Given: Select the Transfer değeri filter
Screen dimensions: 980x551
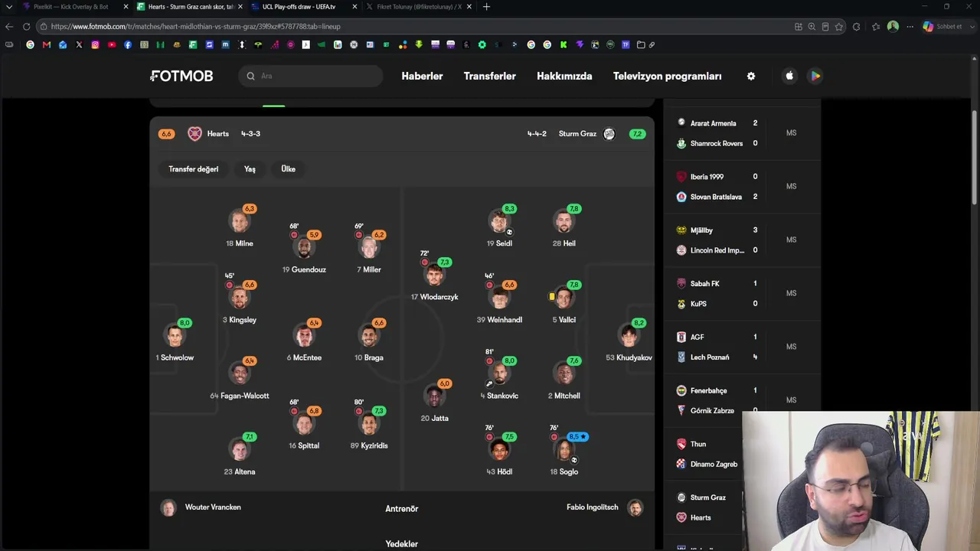Looking at the screenshot, I should point(194,169).
